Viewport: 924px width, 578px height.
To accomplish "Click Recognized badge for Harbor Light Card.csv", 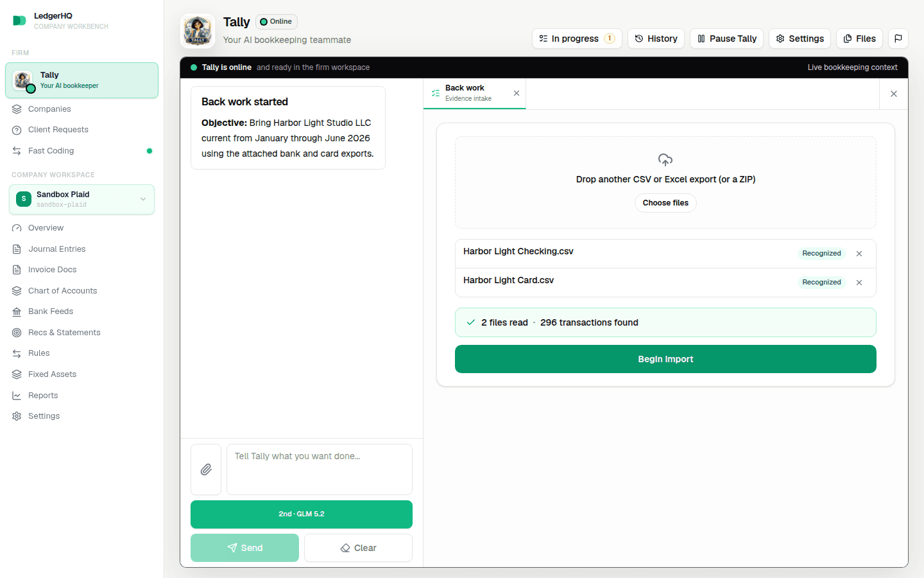I will coord(821,283).
